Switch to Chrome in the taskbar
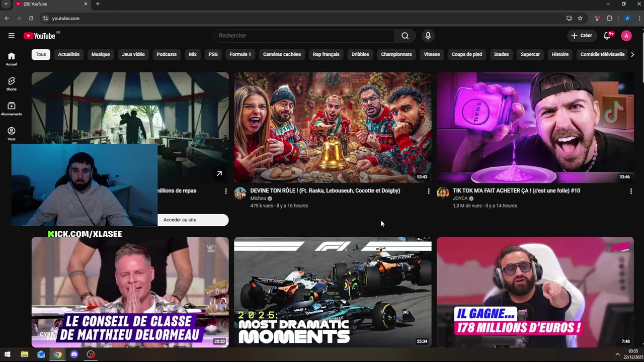644x362 pixels. click(58, 354)
